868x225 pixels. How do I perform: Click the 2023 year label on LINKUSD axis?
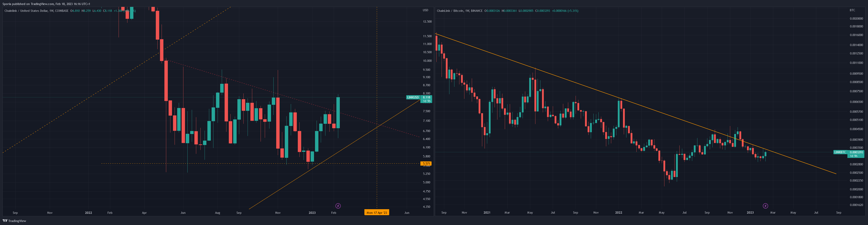(312, 213)
